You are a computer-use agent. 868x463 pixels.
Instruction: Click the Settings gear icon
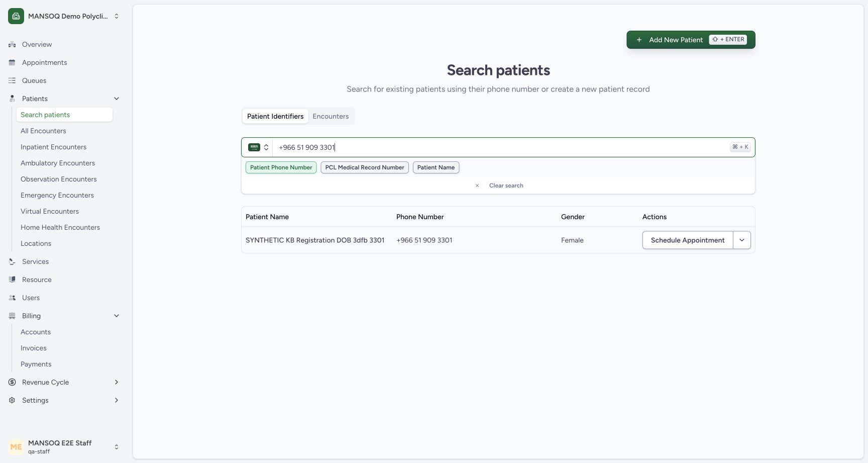12,400
